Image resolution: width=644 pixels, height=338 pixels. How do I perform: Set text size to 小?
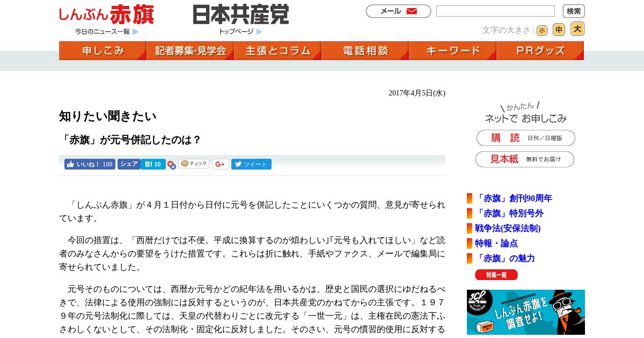point(542,31)
